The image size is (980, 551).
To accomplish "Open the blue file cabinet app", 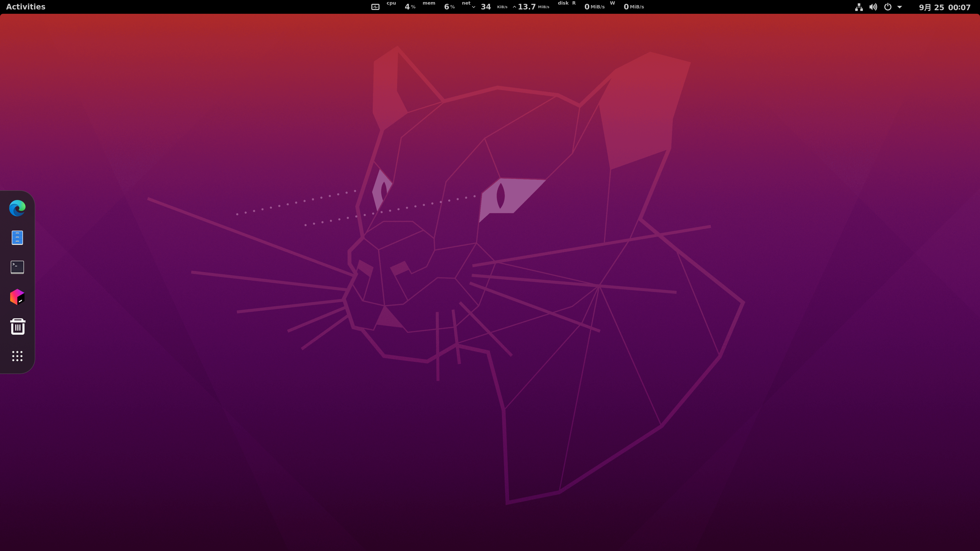I will pos(17,238).
